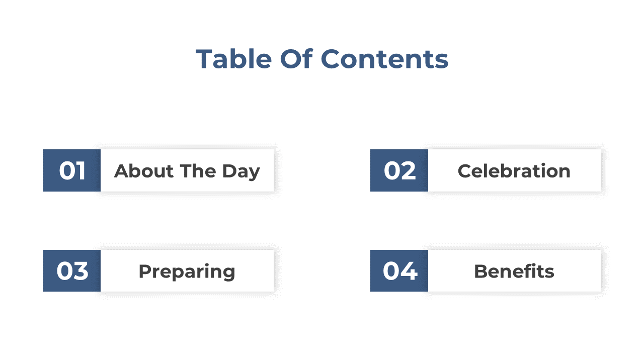Select the blue 03 number block
This screenshot has height=362, width=644.
click(72, 270)
